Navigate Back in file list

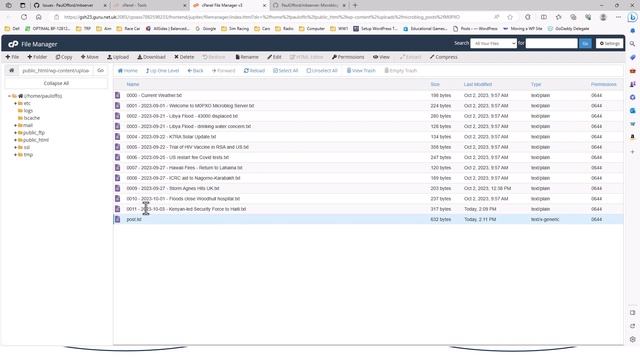(x=196, y=71)
